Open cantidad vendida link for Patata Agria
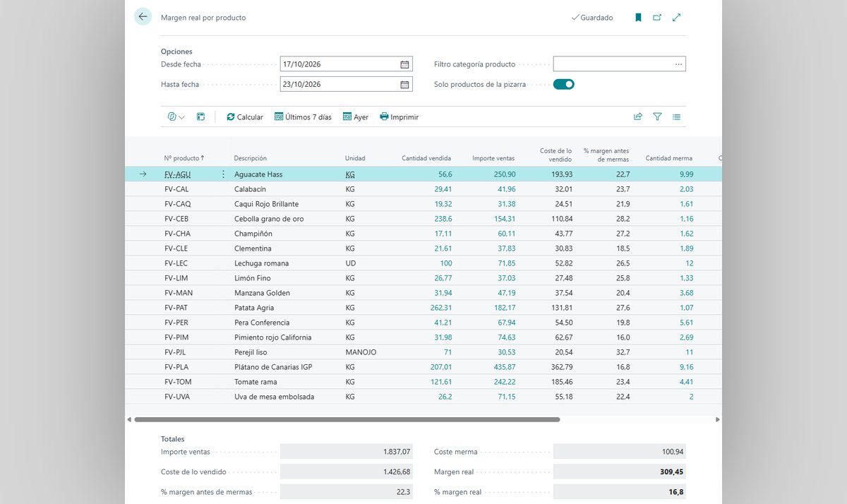 pos(440,308)
